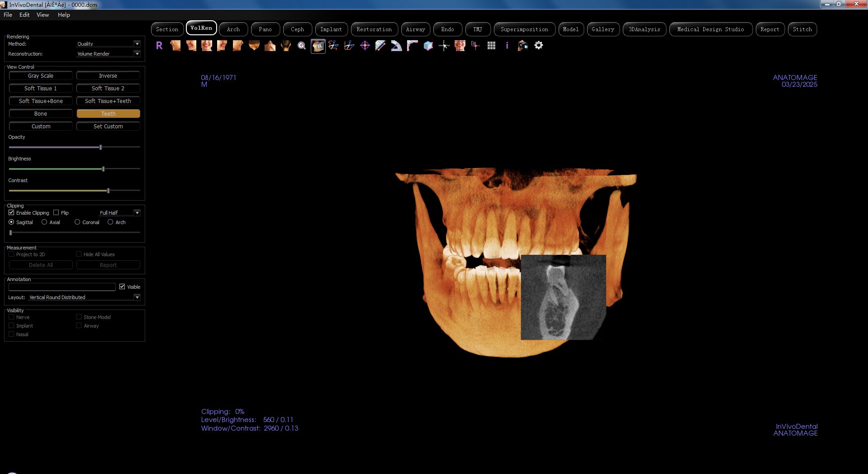Click the Soft Tissue+Bone preset button
The image size is (868, 474).
(40, 101)
